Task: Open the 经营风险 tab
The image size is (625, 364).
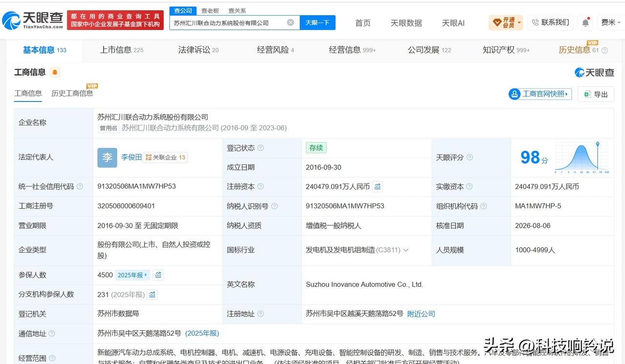Action: coord(275,50)
